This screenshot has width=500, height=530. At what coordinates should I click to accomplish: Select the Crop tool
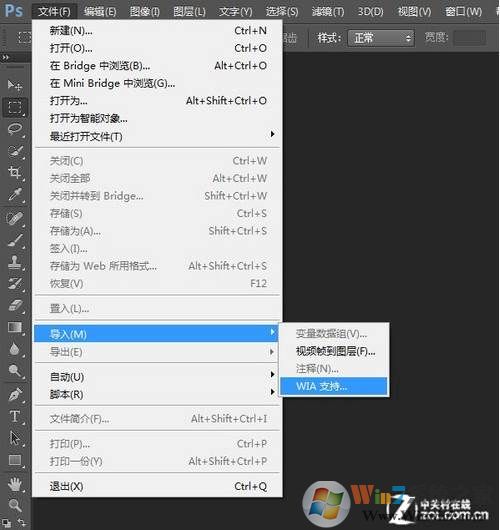[15, 172]
